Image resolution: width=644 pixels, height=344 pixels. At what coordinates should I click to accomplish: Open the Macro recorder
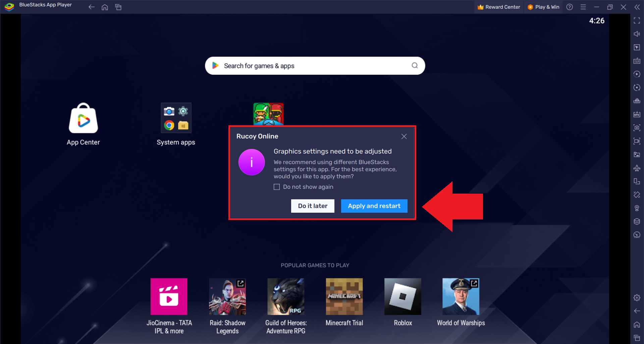click(x=637, y=74)
